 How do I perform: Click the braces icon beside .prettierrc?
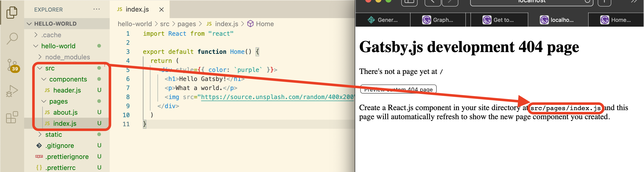39,168
